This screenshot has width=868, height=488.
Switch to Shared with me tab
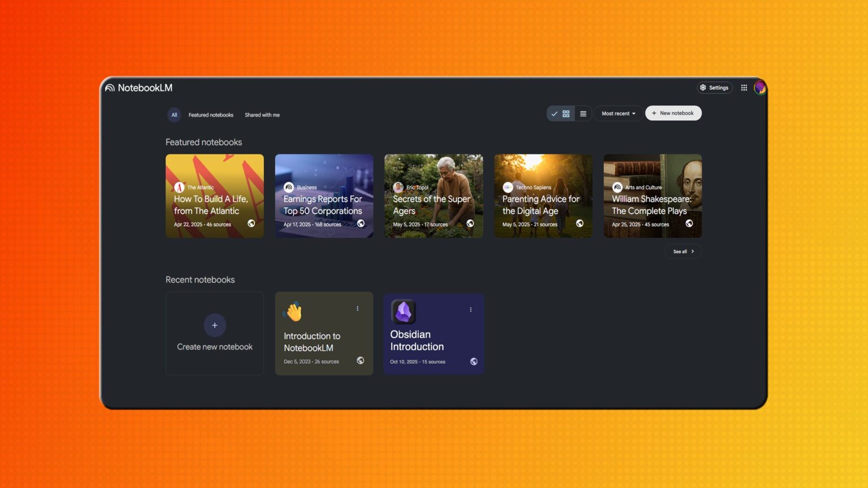pos(262,115)
